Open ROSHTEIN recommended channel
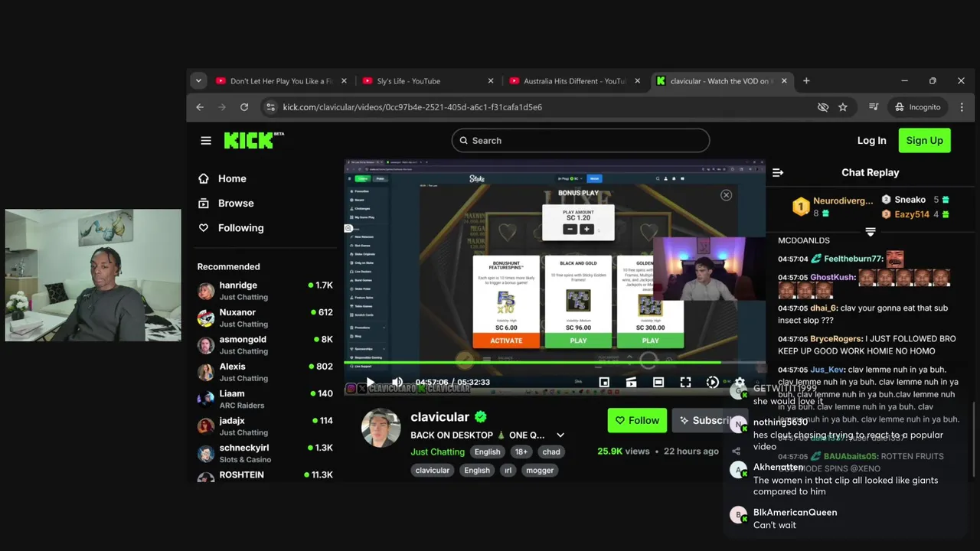Screen dimensions: 980x551 265,475
